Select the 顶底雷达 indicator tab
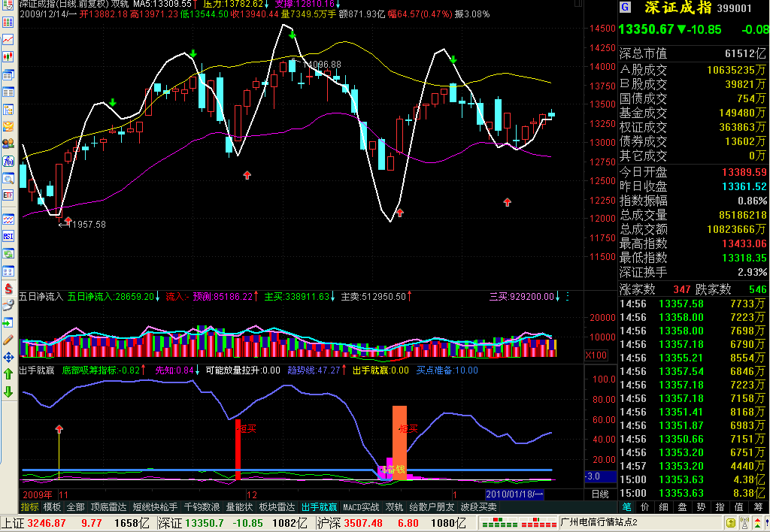The height and width of the screenshot is (532, 770). 108,507
